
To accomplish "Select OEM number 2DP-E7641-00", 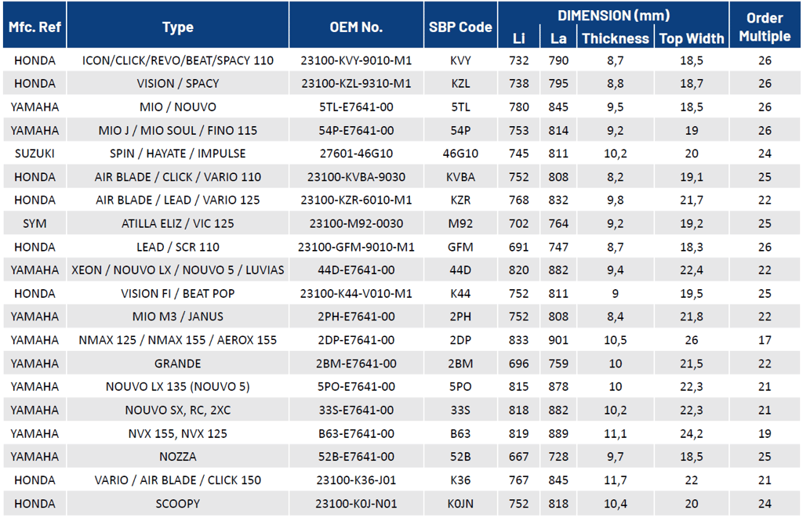I will 356,340.
